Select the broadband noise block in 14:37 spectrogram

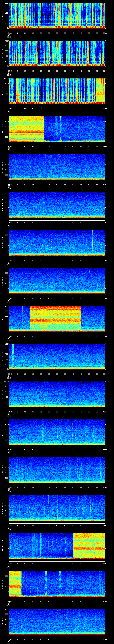(55, 318)
